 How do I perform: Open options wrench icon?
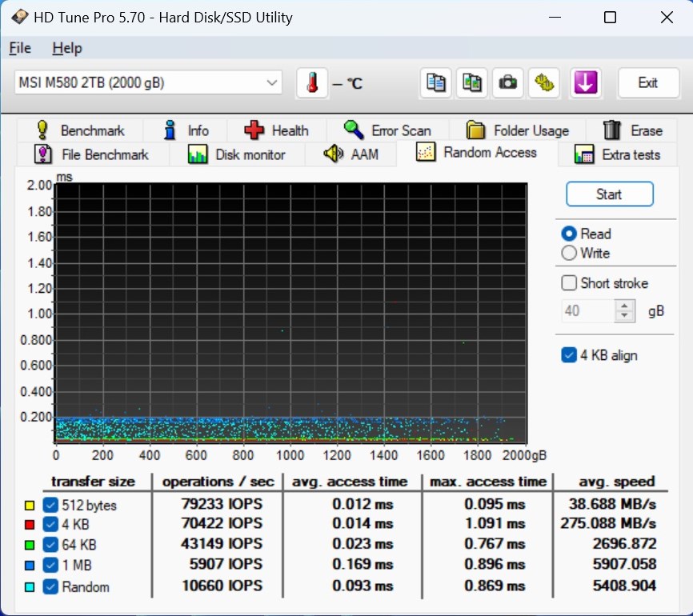544,82
